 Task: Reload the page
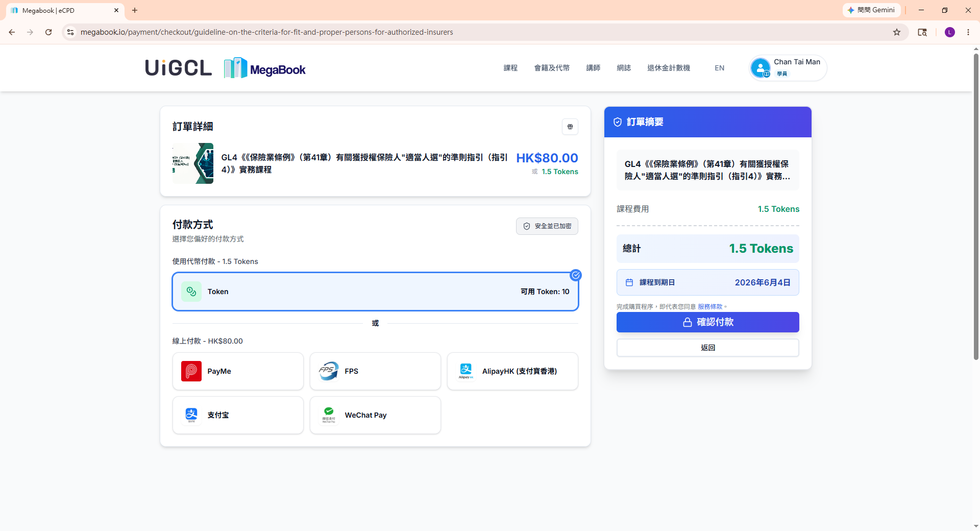click(x=48, y=32)
